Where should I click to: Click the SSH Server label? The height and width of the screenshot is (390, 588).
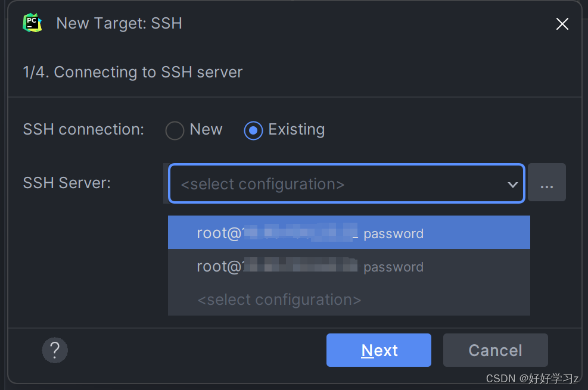pos(67,183)
